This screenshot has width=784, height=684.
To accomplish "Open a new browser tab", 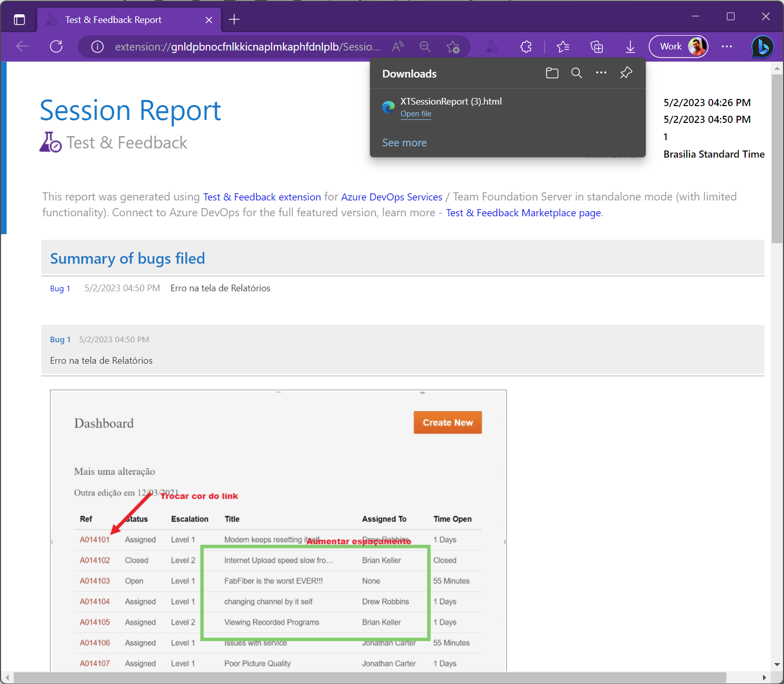I will [234, 20].
